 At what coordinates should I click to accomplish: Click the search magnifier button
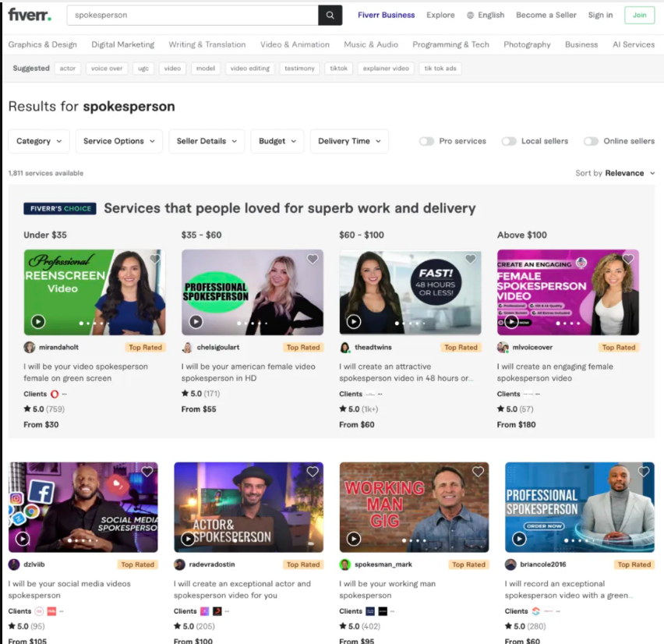[330, 15]
